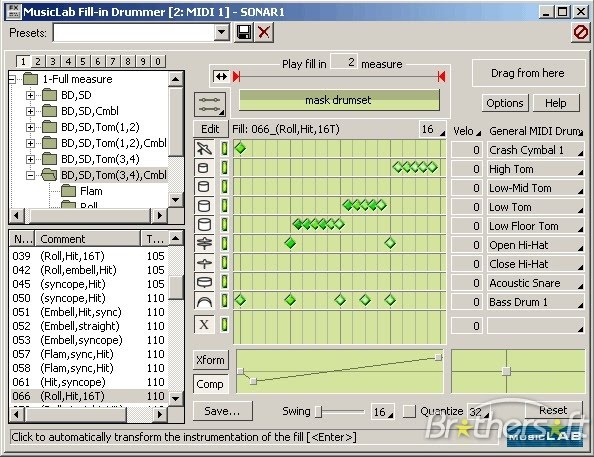Click the Bass Drum instrument icon
Image resolution: width=594 pixels, height=457 pixels.
click(x=204, y=301)
